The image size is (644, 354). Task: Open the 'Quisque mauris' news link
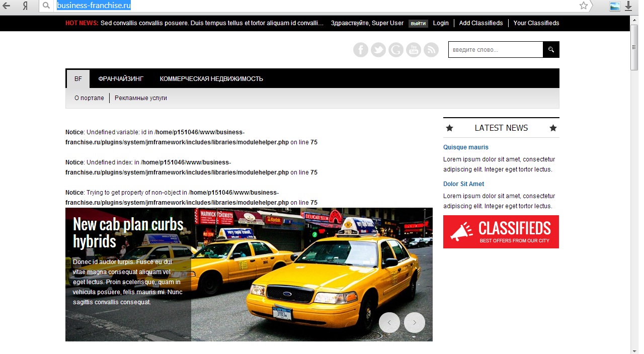(x=466, y=147)
